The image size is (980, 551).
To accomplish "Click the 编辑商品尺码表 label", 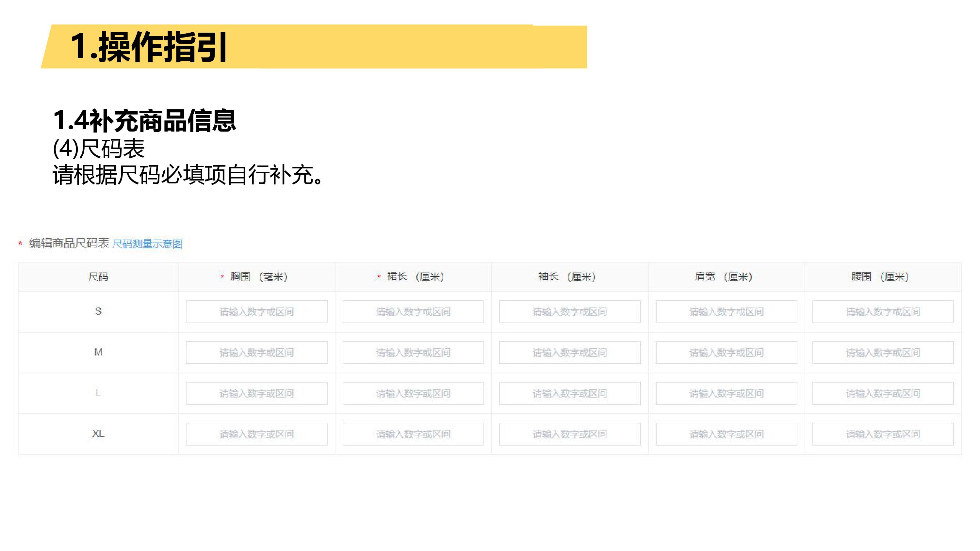I will tap(69, 243).
